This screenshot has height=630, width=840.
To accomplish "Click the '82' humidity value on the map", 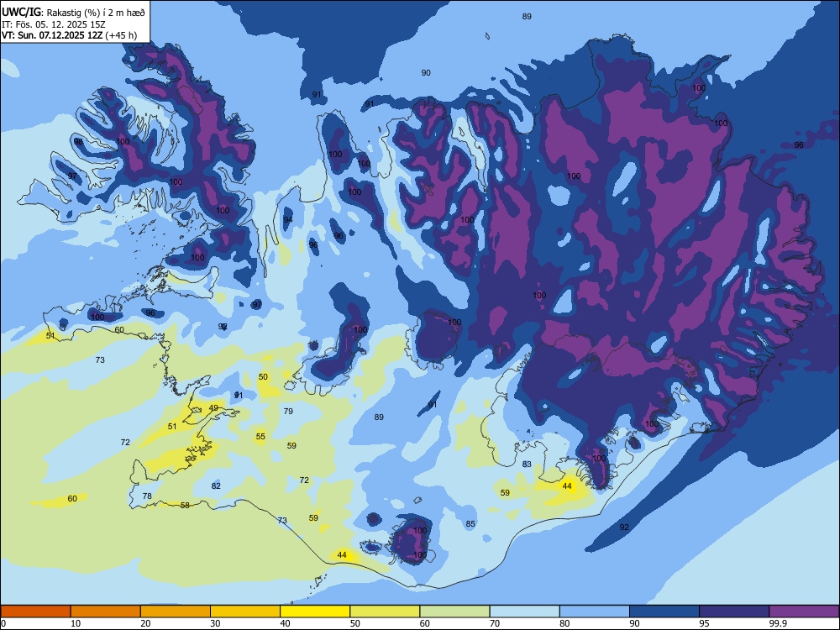I will (x=216, y=486).
